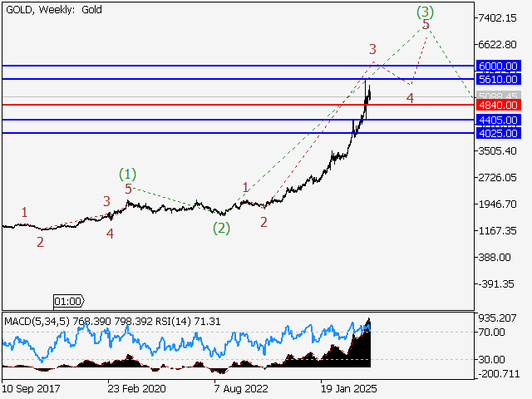This screenshot has width=532, height=399.
Task: Select the green (3) wave label
Action: pyautogui.click(x=425, y=11)
